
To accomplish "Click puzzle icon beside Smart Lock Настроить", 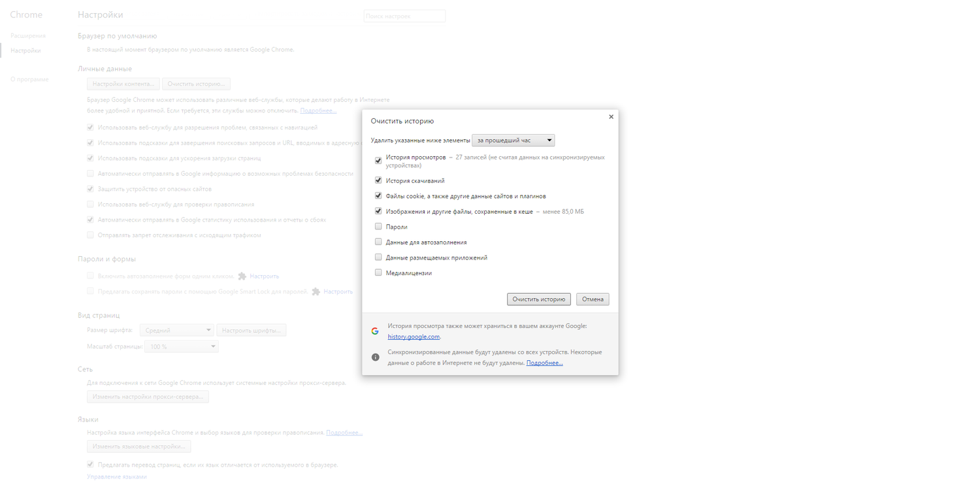I will (x=316, y=291).
